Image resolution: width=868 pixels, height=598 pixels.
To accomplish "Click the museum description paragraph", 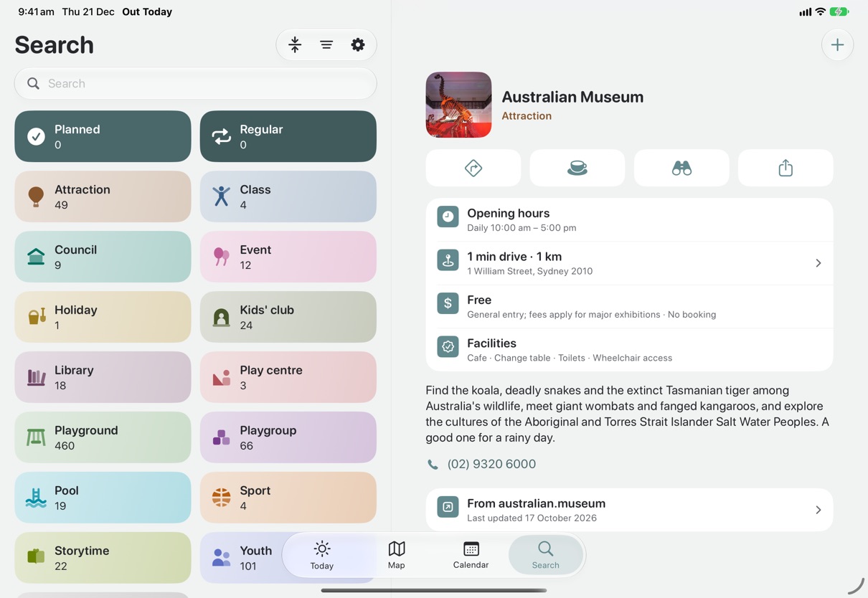I will 628,414.
